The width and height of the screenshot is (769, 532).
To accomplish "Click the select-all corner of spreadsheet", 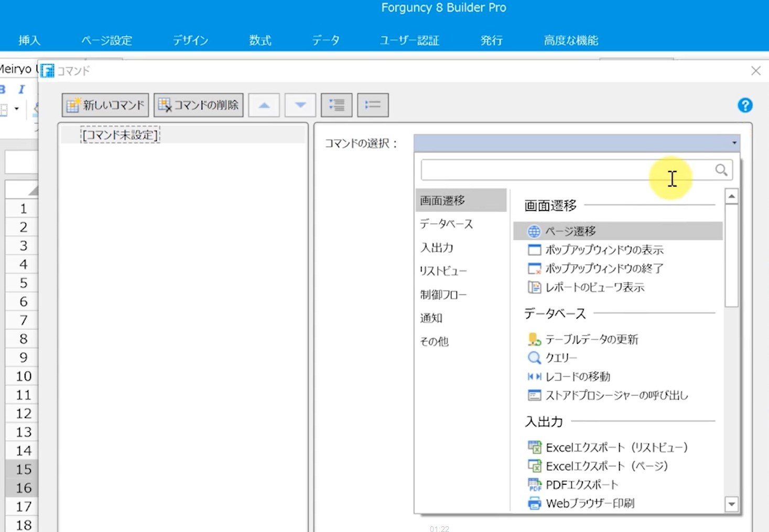I will [22, 189].
